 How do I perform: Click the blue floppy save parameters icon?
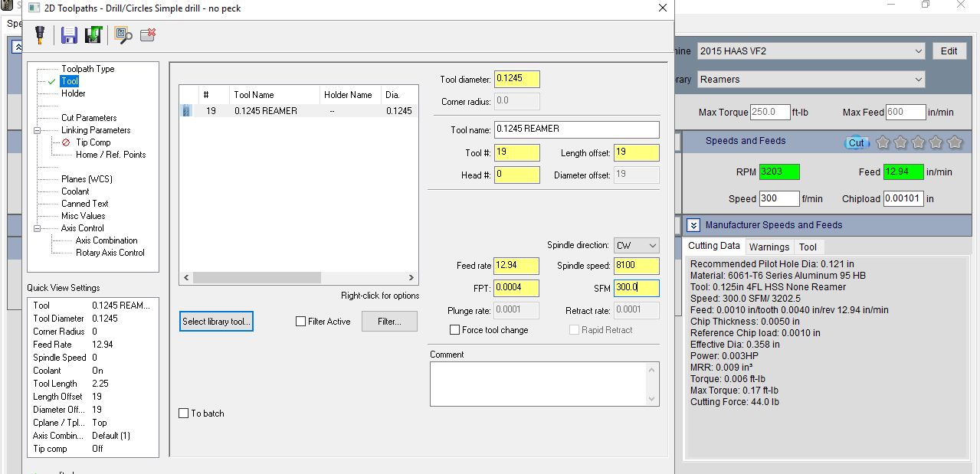[x=69, y=34]
